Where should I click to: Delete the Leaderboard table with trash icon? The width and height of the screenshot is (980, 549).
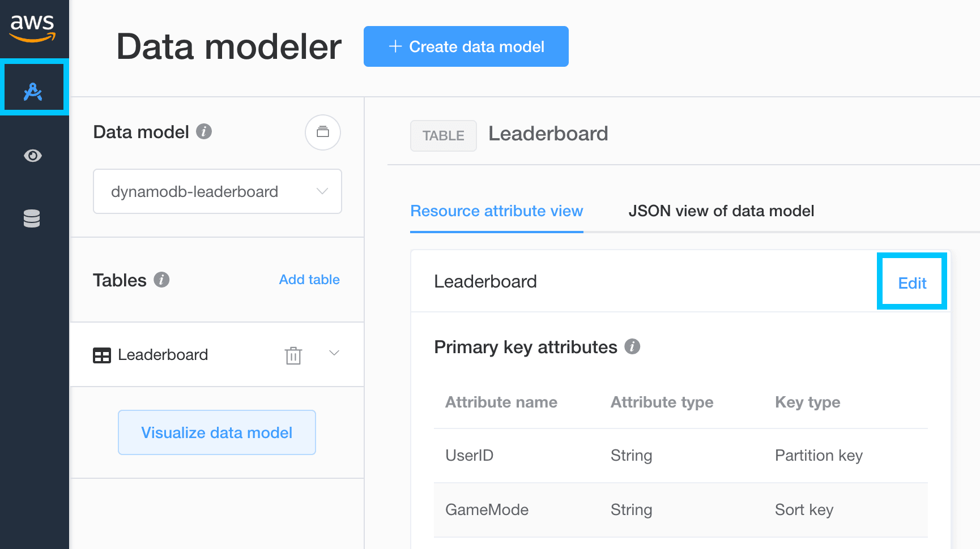coord(293,355)
